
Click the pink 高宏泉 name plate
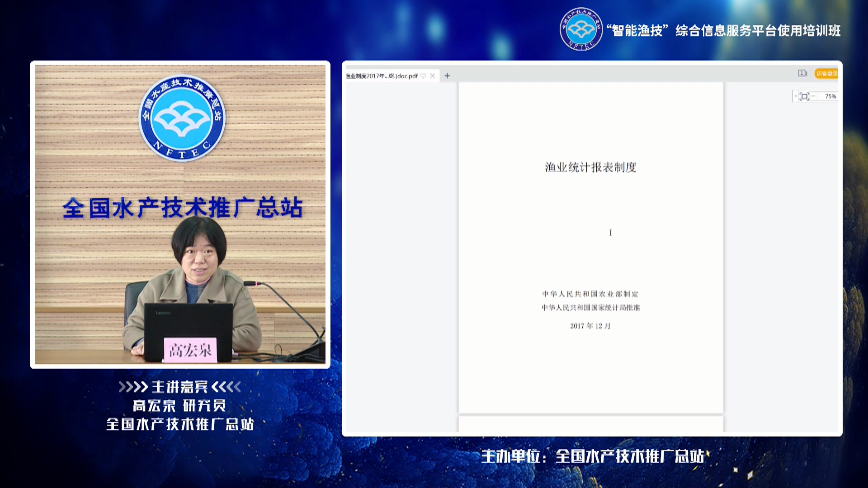click(190, 350)
